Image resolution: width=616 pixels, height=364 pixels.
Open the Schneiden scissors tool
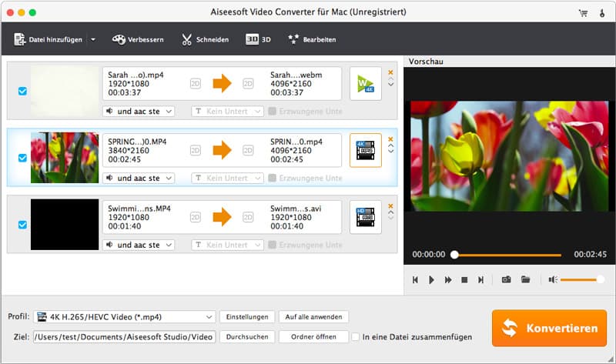[x=205, y=39]
